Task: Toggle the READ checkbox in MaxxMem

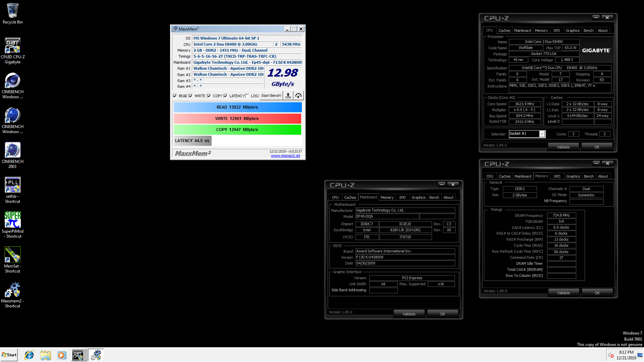Action: point(175,96)
